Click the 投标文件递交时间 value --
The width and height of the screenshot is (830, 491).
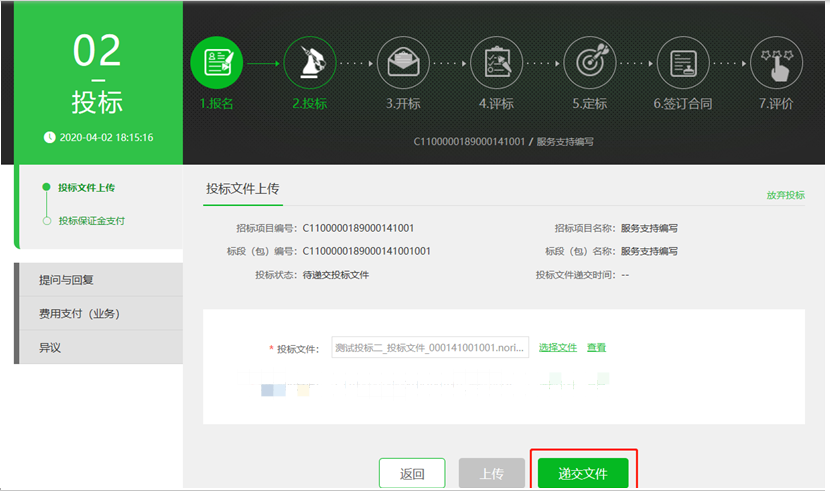[x=625, y=275]
